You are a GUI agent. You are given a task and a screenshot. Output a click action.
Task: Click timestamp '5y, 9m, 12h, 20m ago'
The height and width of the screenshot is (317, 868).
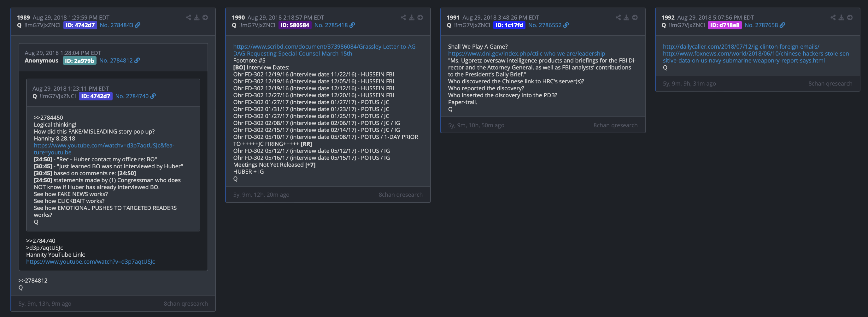[261, 194]
